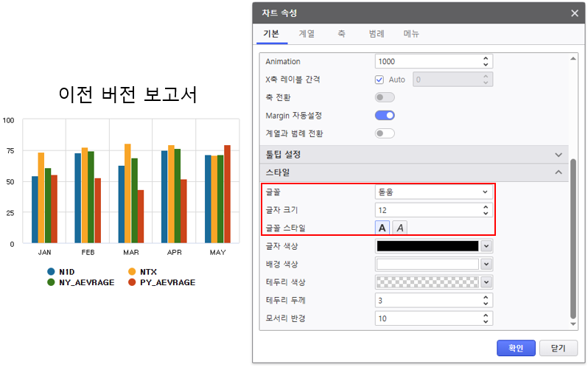Toggle 계열과 범례 전환 switch

pos(385,133)
